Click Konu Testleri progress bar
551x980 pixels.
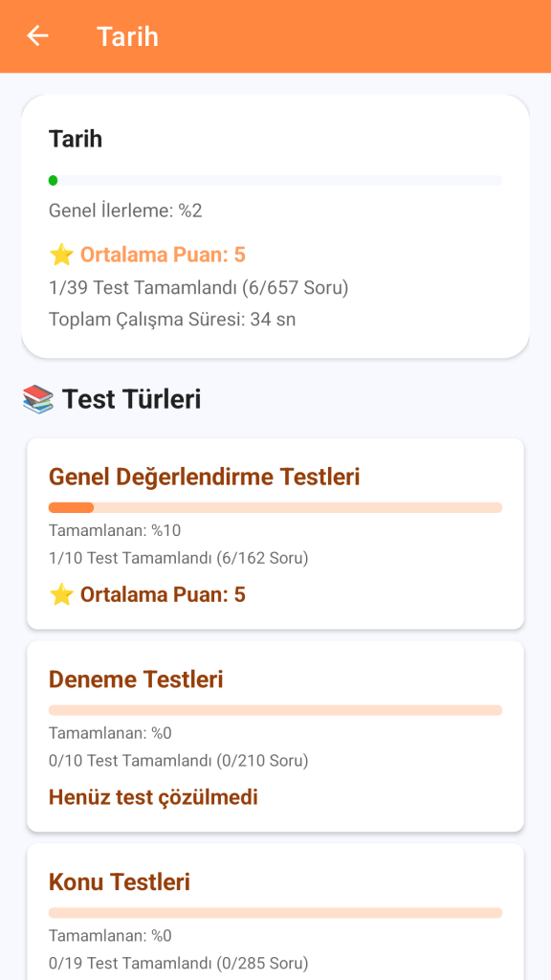pos(275,912)
